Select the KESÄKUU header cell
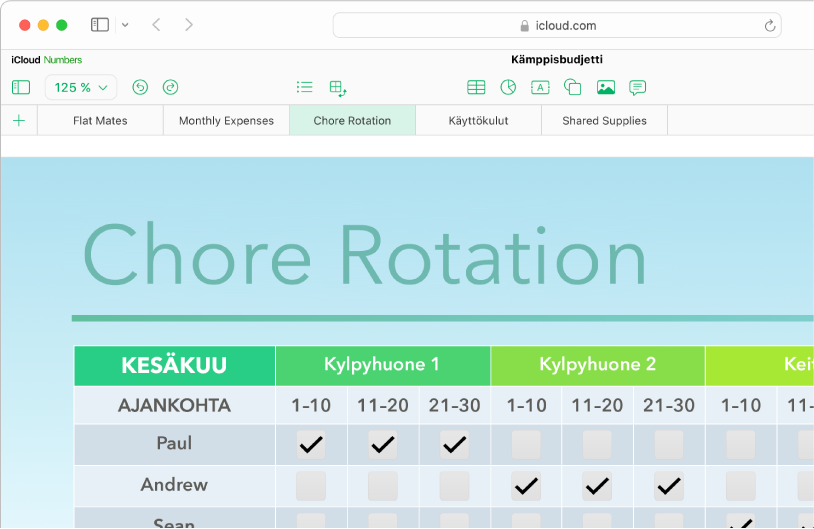Screen dimensions: 814x529 [x=174, y=365]
